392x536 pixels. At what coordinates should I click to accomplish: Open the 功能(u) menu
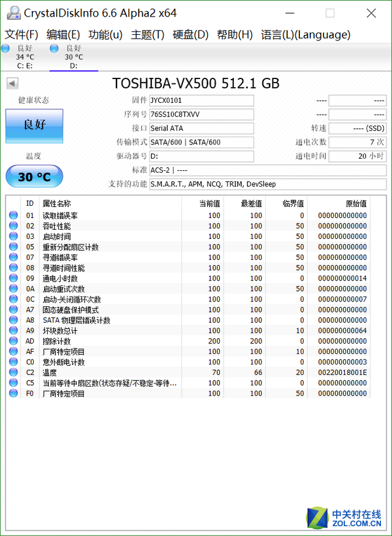[105, 35]
